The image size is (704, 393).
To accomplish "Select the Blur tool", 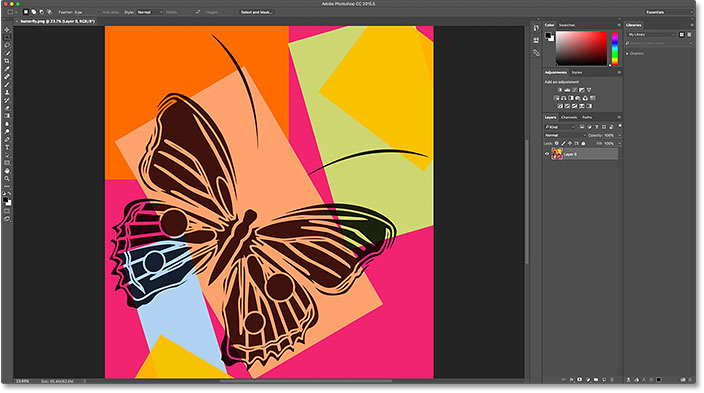I will [7, 124].
